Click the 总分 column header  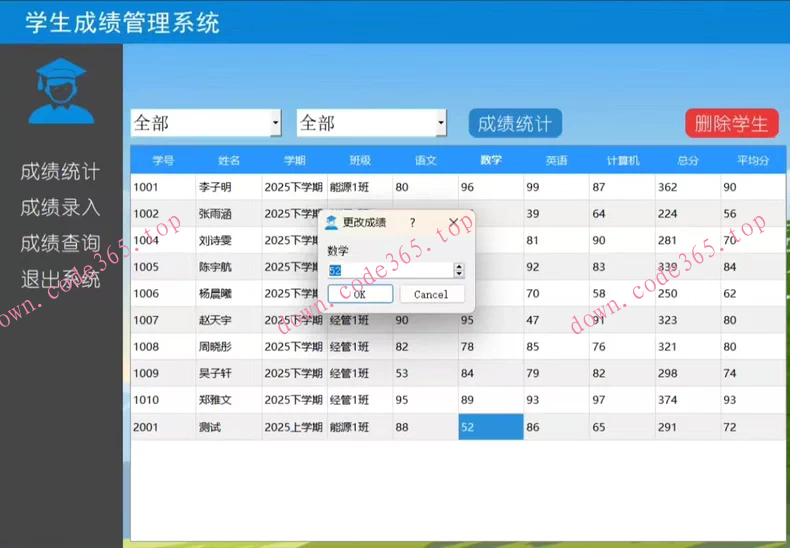point(688,161)
